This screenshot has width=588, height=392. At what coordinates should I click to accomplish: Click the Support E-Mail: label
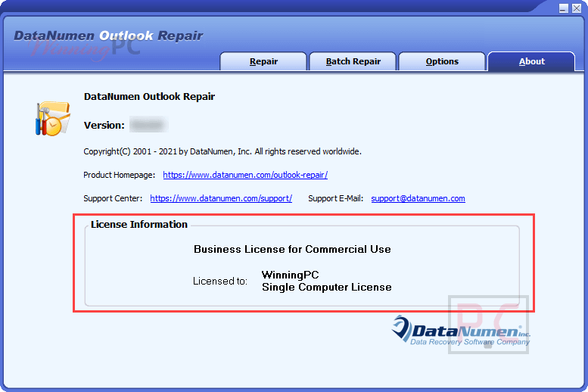tap(336, 198)
